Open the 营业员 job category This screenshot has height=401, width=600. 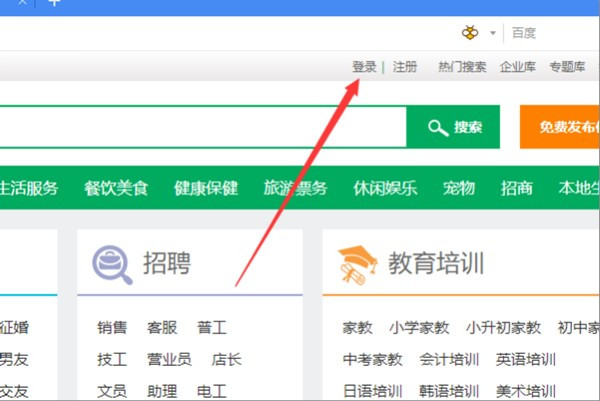[x=170, y=360]
